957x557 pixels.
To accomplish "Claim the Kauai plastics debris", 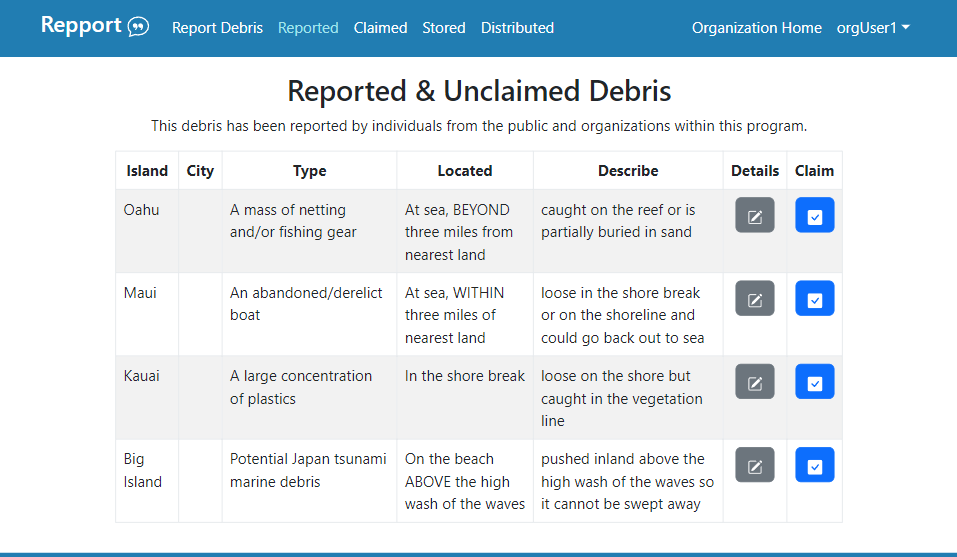I will (x=814, y=382).
